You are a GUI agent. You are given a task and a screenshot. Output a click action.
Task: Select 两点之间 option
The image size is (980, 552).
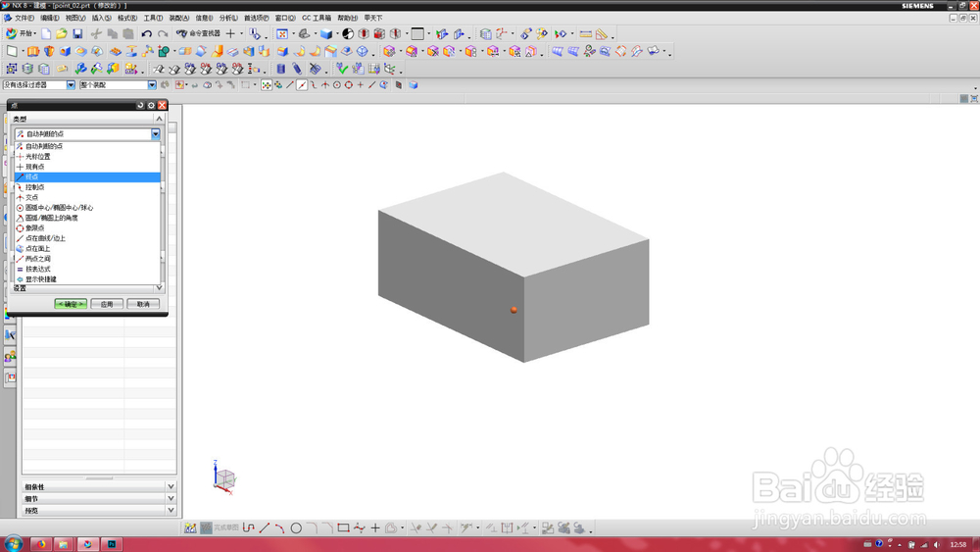[x=87, y=259]
